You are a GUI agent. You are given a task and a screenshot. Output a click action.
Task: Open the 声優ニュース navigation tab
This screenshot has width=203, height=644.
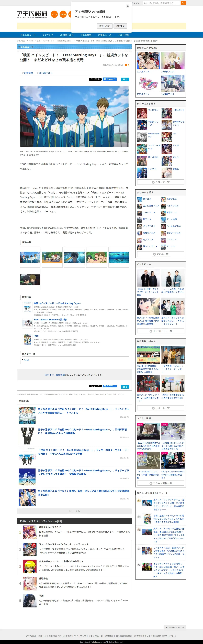105,35
